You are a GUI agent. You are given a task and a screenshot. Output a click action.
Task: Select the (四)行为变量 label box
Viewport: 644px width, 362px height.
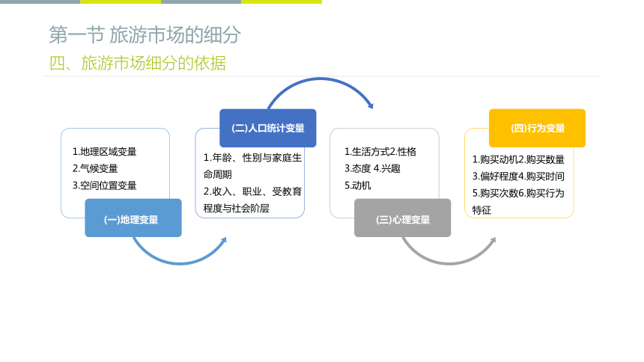[x=537, y=128]
